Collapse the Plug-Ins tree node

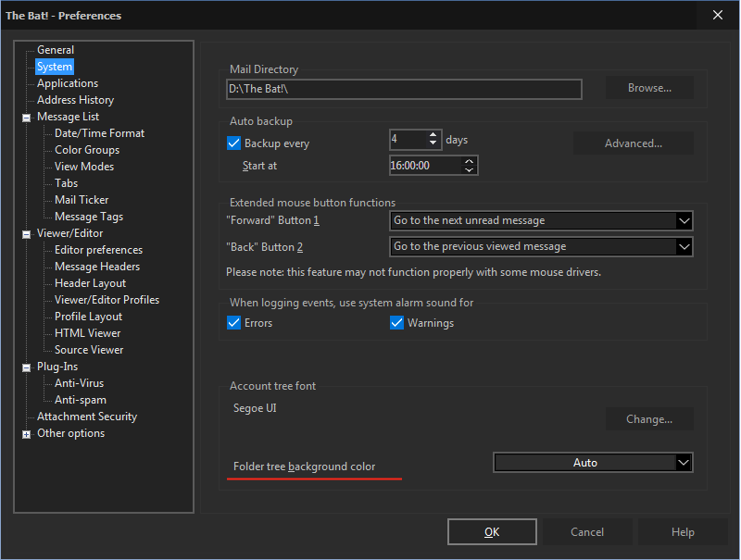27,367
